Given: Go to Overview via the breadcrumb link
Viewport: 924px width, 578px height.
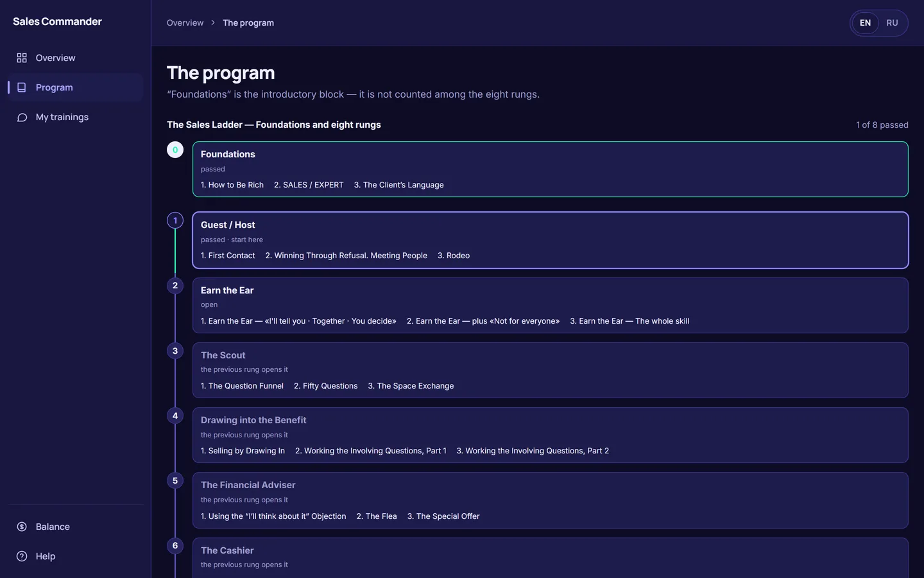Looking at the screenshot, I should pyautogui.click(x=185, y=23).
